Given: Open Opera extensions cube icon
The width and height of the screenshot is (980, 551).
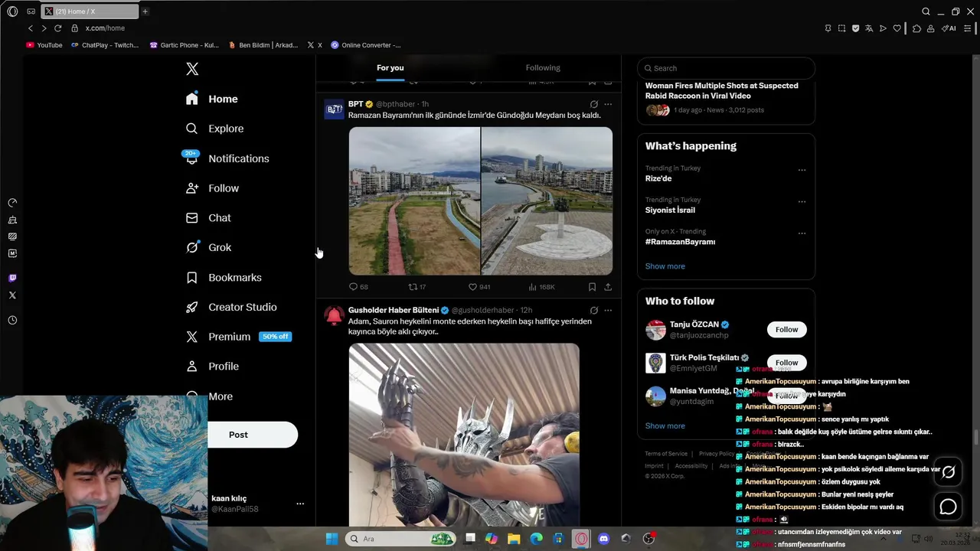Looking at the screenshot, I should click(916, 28).
